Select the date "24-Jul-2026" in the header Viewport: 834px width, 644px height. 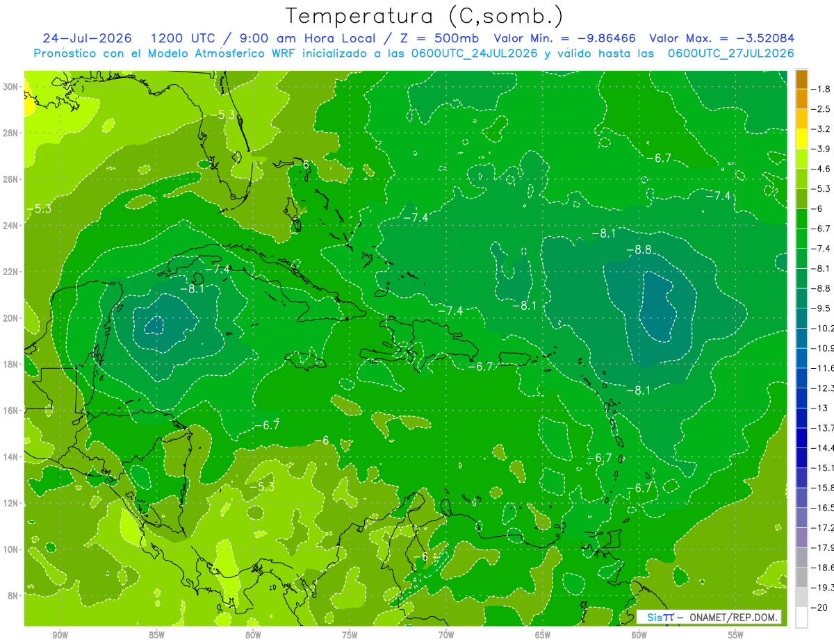[89, 38]
